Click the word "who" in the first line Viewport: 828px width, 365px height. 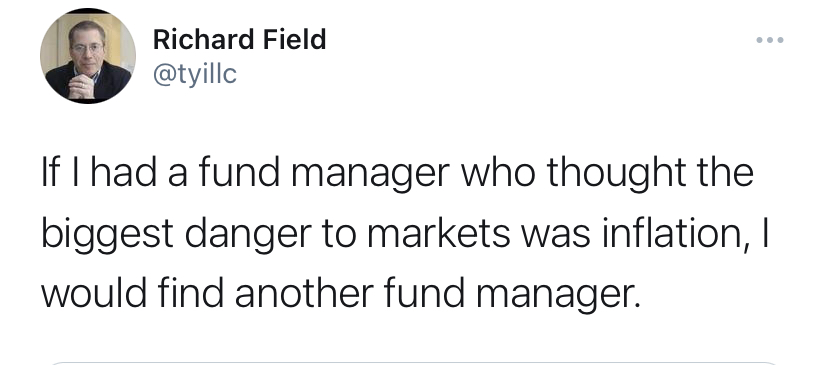[498, 172]
